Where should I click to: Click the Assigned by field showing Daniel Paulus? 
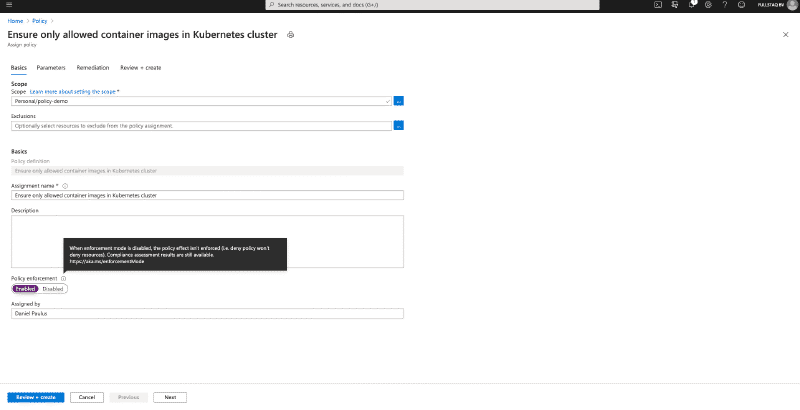tap(207, 314)
